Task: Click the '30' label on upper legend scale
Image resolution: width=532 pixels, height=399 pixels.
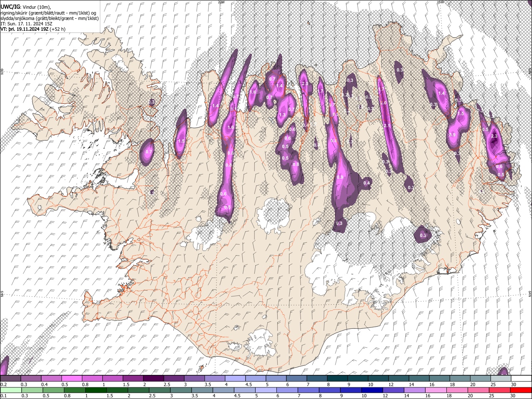Action: (x=514, y=384)
